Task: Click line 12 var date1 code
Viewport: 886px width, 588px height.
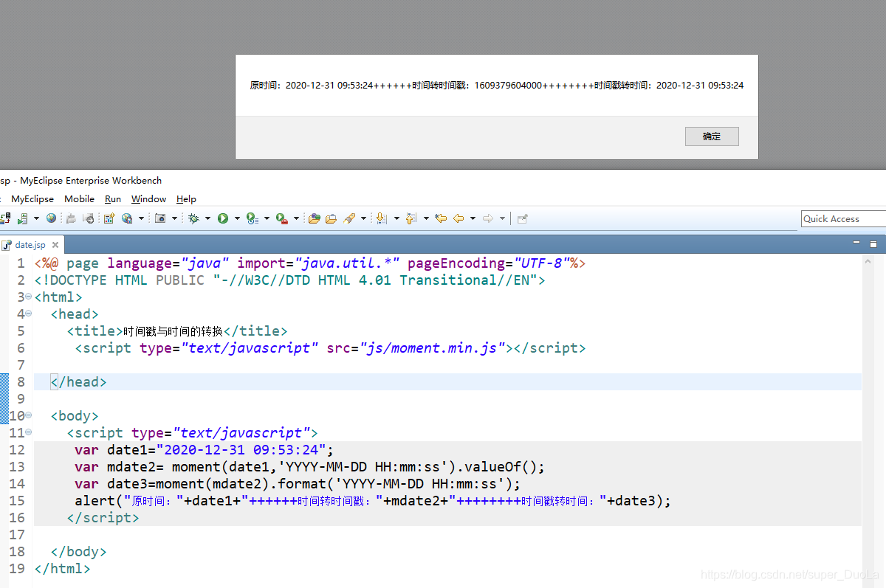Action: coord(205,450)
